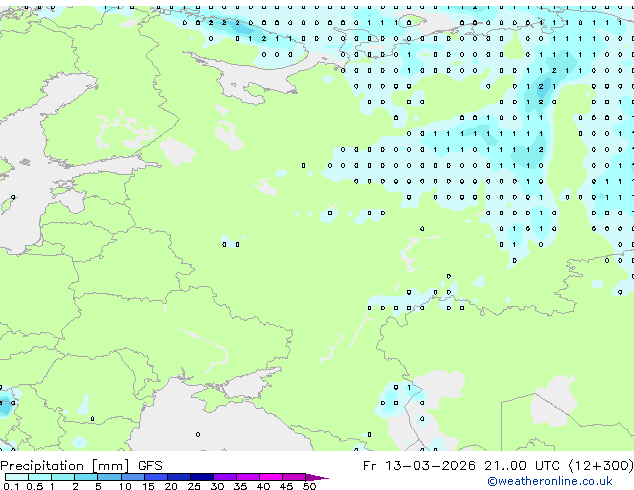
Task: Select the 5–10 mm legend color swatch
Action: (x=109, y=477)
